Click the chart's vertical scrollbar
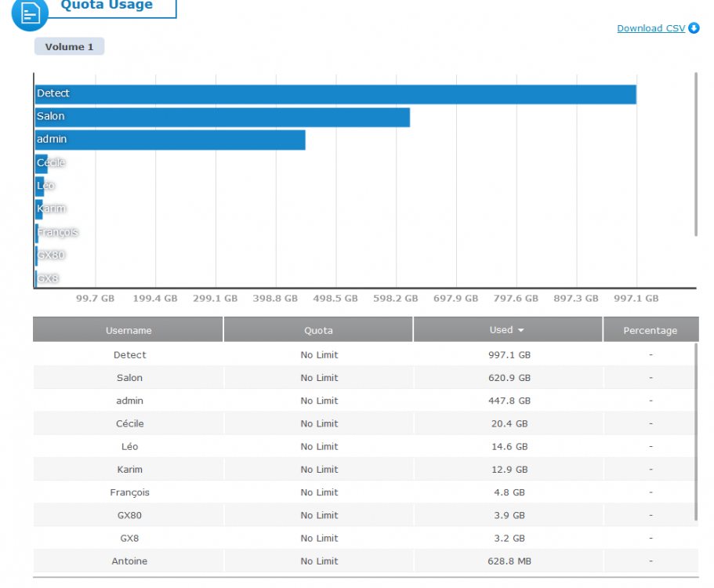Viewport: 714px width, 588px height. pyautogui.click(x=695, y=154)
